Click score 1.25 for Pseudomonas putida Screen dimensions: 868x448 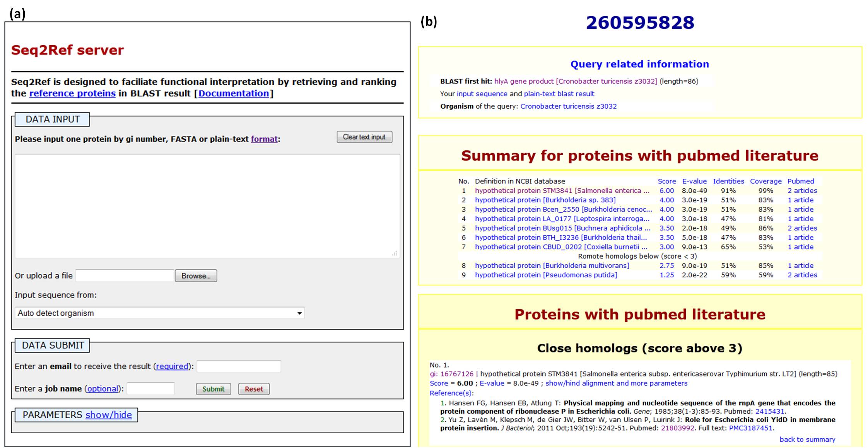(x=667, y=275)
